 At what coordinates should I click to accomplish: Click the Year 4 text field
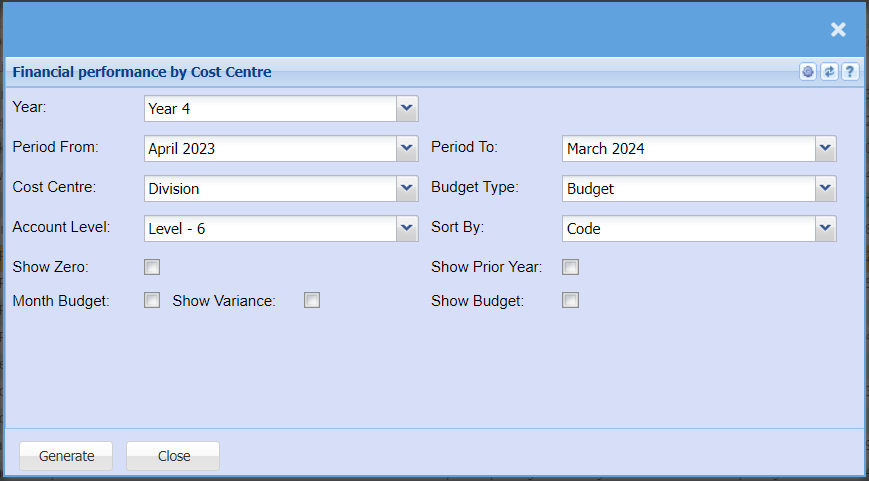[270, 108]
